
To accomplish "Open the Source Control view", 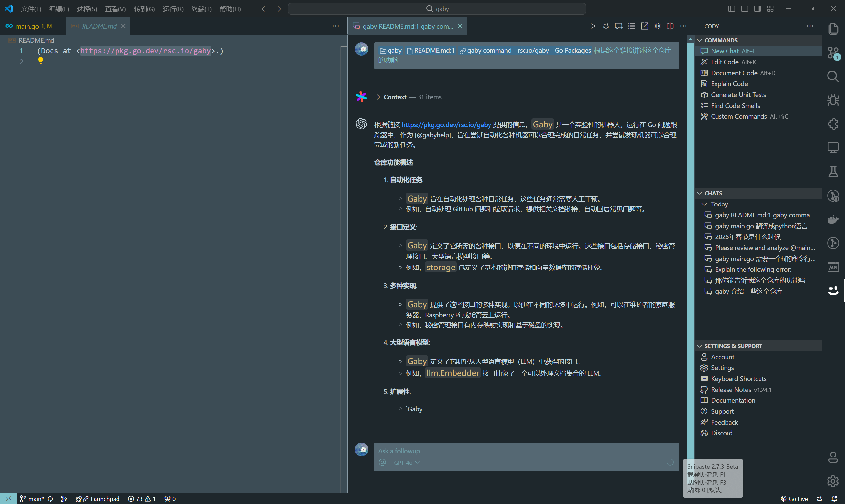I will coord(833,53).
